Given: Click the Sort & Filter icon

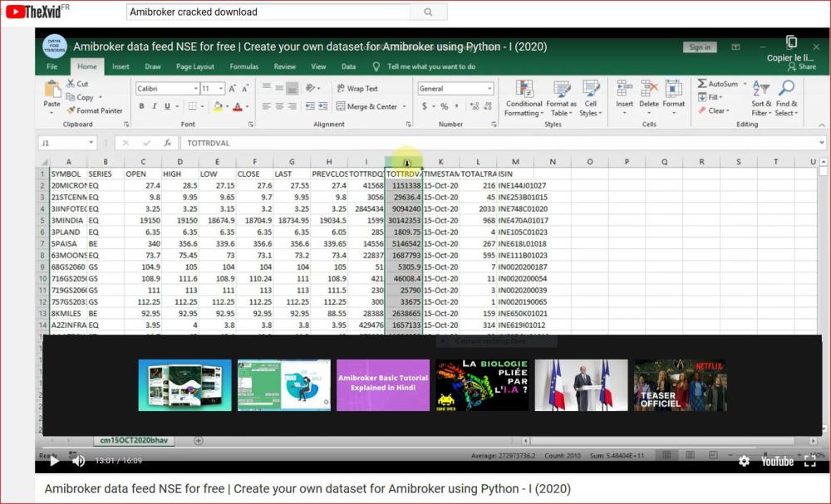Looking at the screenshot, I should (x=761, y=88).
